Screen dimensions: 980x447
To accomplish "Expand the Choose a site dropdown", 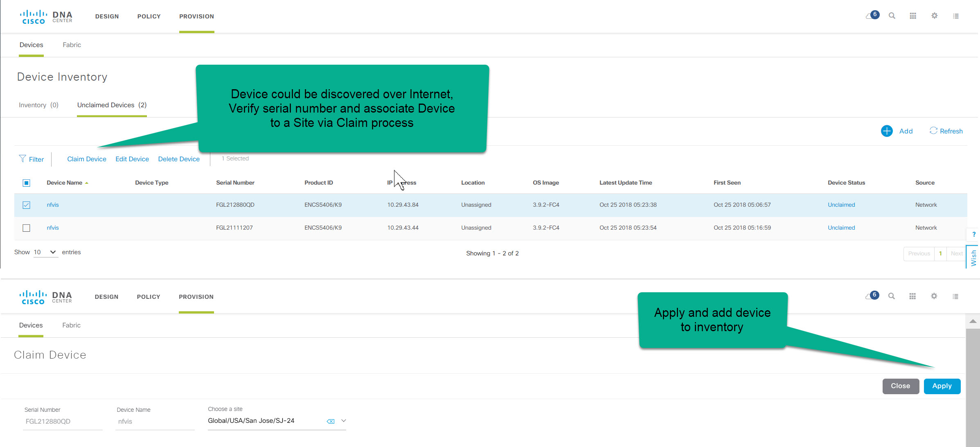I will pyautogui.click(x=343, y=420).
